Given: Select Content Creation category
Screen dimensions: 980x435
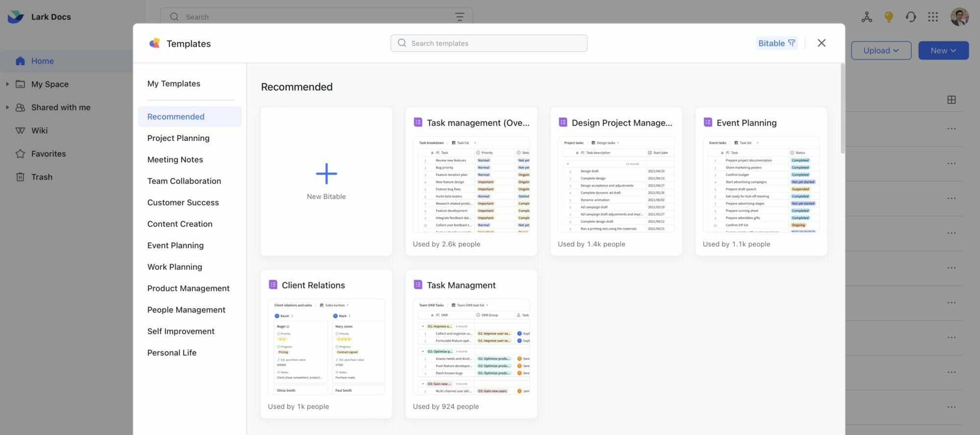Looking at the screenshot, I should click(x=180, y=224).
